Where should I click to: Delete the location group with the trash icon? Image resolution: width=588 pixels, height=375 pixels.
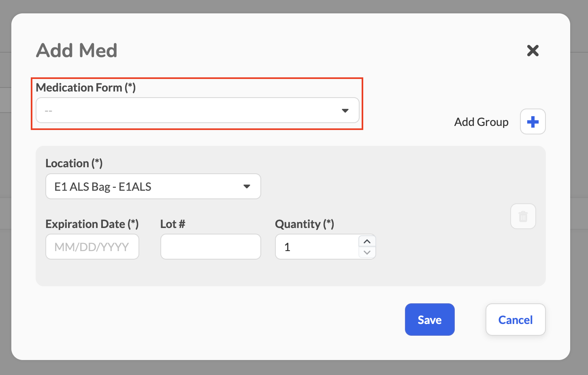click(x=523, y=216)
